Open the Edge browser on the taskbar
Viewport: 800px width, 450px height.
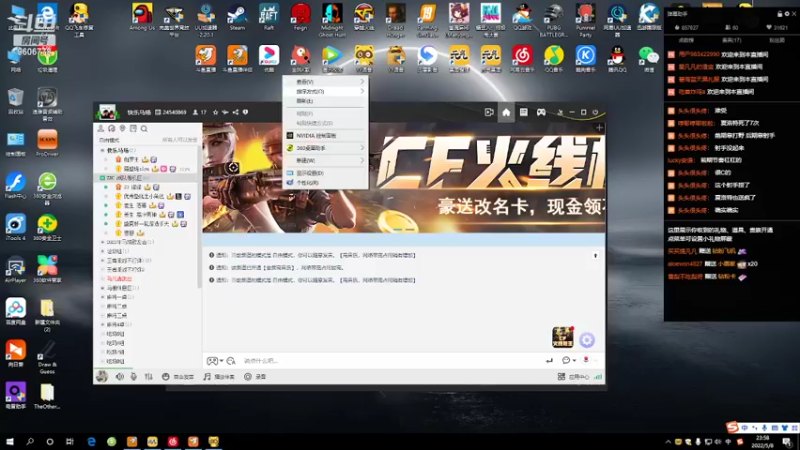91,441
